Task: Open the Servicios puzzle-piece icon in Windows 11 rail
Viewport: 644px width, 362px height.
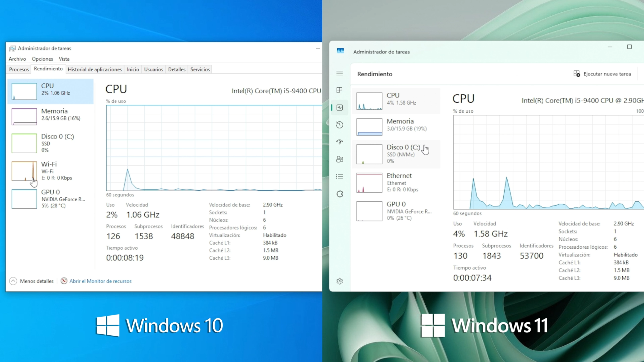Action: pos(340,194)
